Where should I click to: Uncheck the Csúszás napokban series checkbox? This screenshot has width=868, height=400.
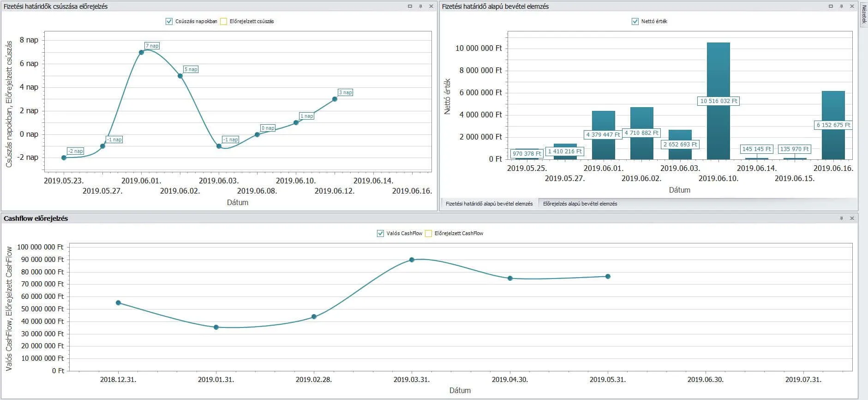point(169,21)
